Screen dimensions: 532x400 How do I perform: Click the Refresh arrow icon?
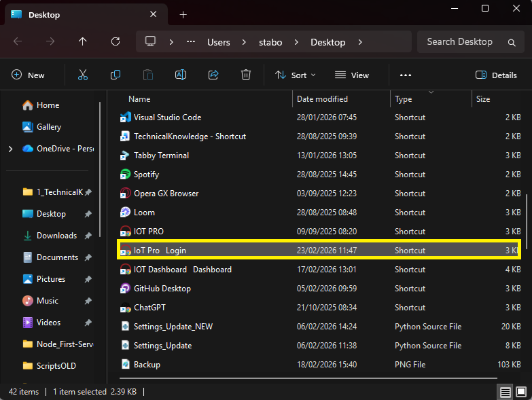click(x=116, y=41)
